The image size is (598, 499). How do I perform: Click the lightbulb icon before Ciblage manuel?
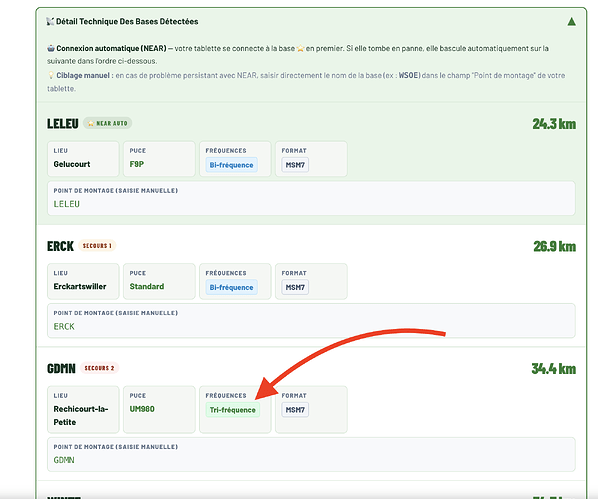[51, 75]
